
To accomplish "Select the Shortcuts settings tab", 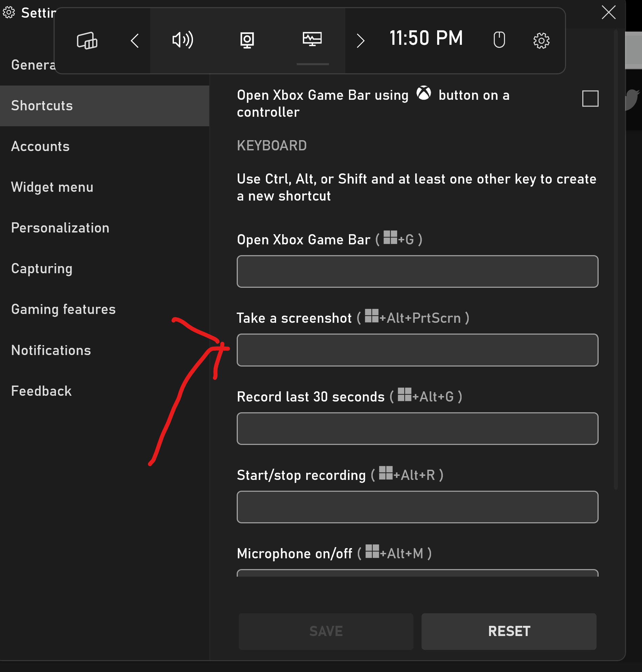I will tap(104, 106).
